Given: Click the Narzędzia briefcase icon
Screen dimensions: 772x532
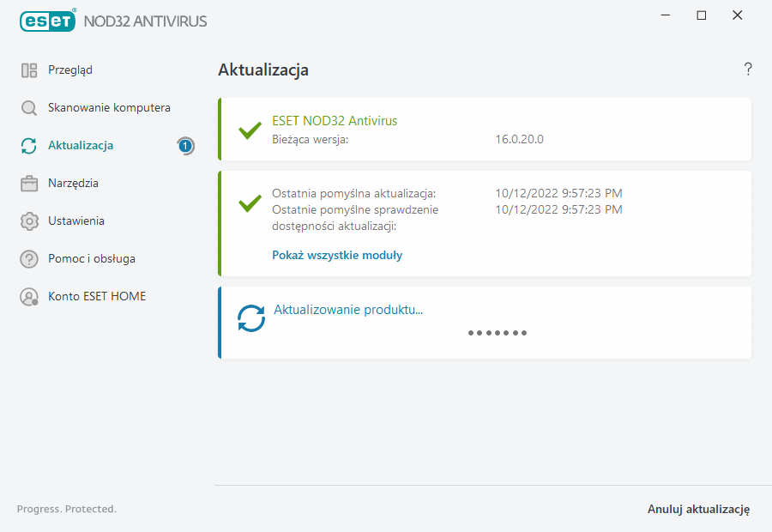Looking at the screenshot, I should pyautogui.click(x=29, y=184).
